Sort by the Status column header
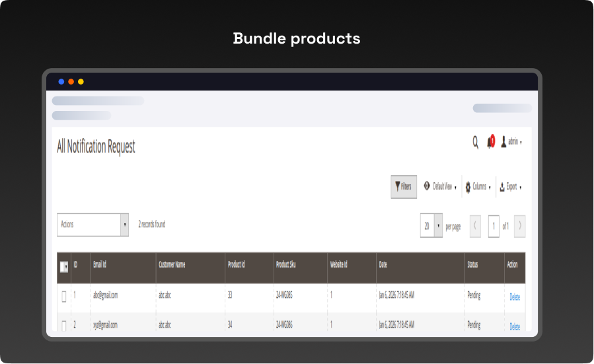Image resolution: width=594 pixels, height=364 pixels. pyautogui.click(x=472, y=265)
